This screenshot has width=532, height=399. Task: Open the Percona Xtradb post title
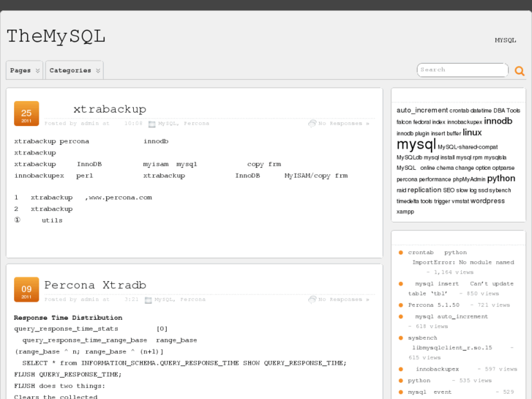click(95, 285)
